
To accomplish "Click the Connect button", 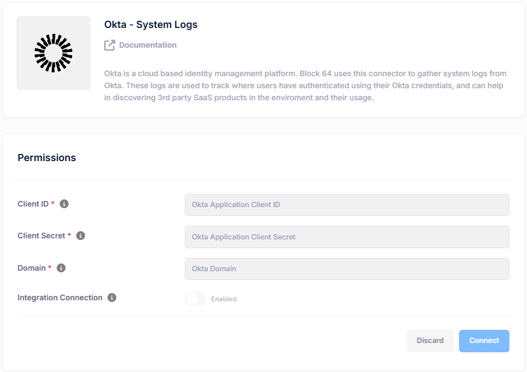I will pyautogui.click(x=484, y=341).
